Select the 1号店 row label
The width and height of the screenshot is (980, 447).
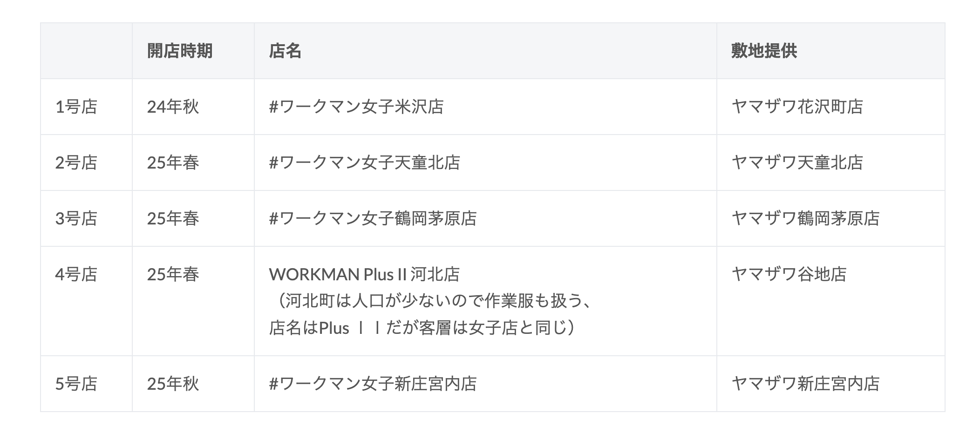coord(76,107)
